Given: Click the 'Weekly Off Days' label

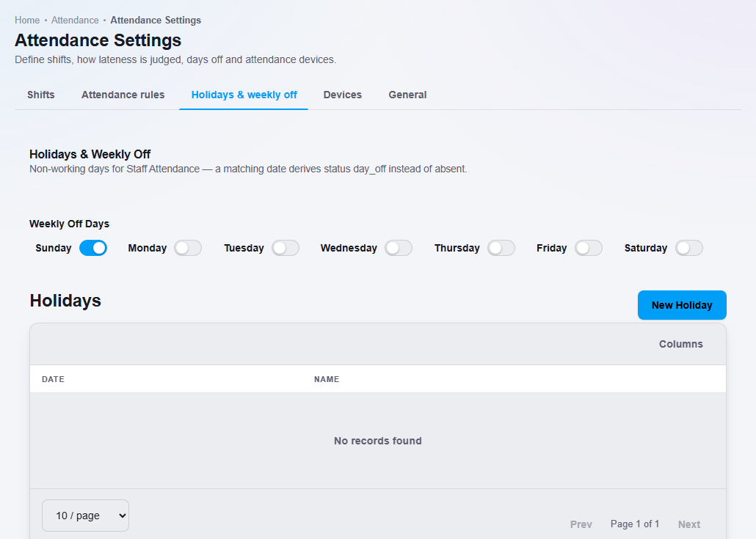Looking at the screenshot, I should (70, 224).
